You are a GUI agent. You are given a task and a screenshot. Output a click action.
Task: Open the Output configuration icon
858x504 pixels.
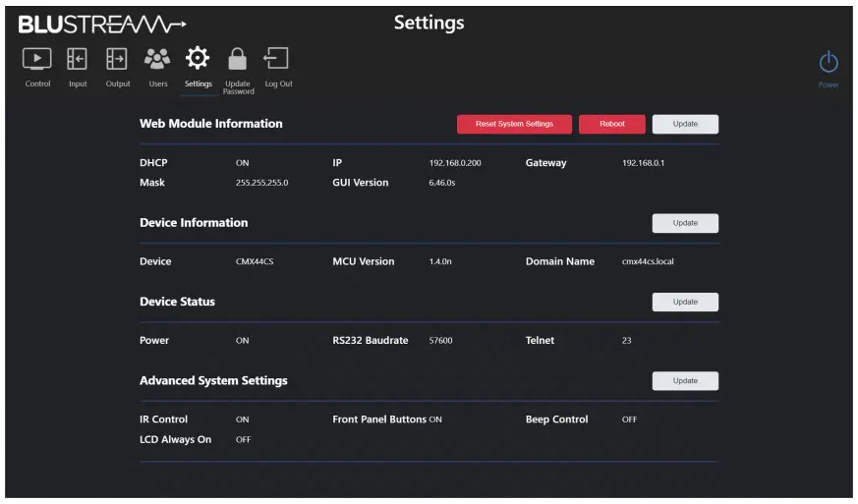[x=117, y=59]
